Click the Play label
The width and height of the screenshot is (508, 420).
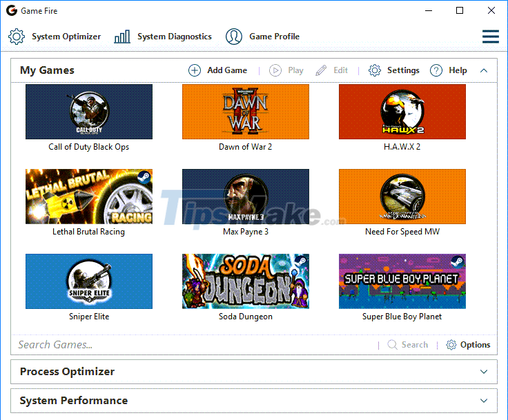[x=295, y=70]
